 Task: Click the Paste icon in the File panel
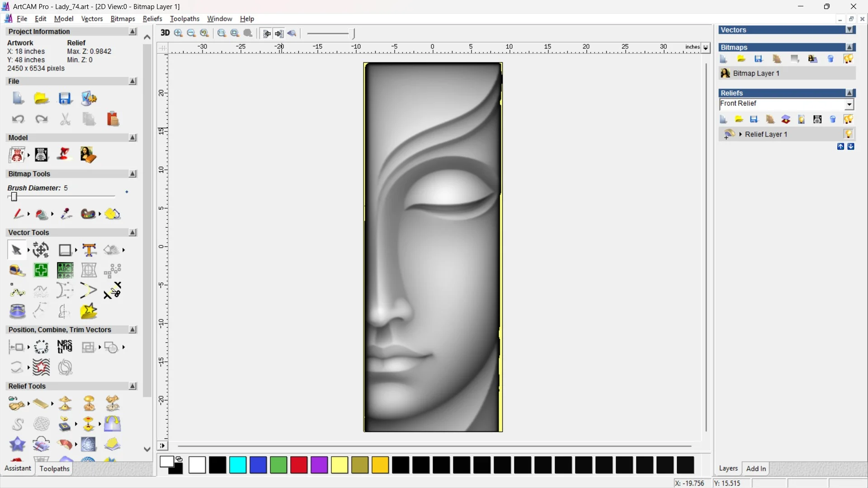pyautogui.click(x=113, y=119)
